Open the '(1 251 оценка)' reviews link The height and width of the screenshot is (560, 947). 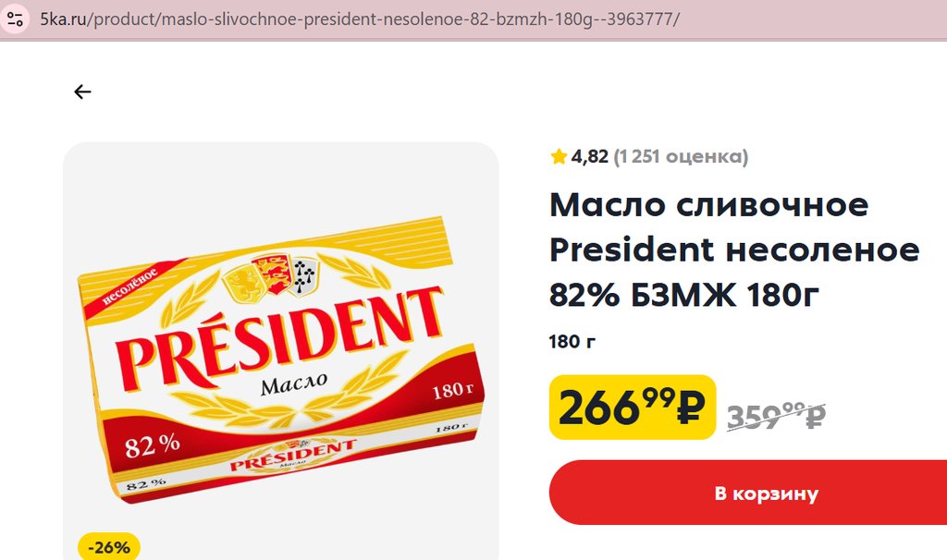(x=681, y=157)
